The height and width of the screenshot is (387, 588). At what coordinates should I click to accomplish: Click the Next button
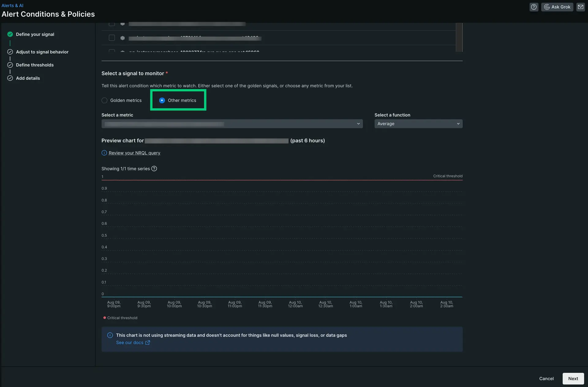[x=573, y=378]
